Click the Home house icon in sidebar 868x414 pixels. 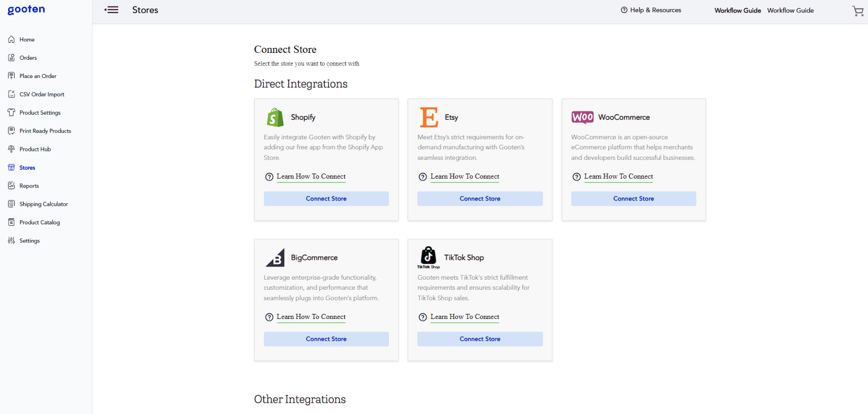click(12, 39)
